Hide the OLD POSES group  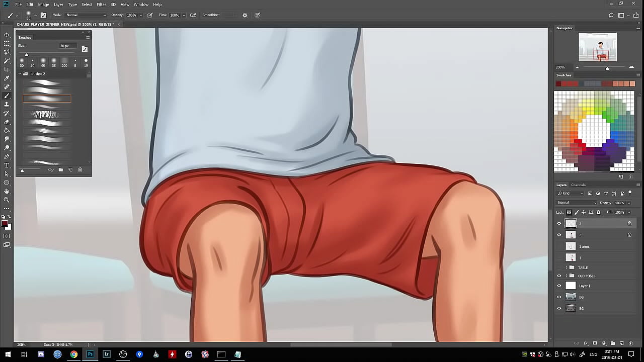pyautogui.click(x=559, y=276)
